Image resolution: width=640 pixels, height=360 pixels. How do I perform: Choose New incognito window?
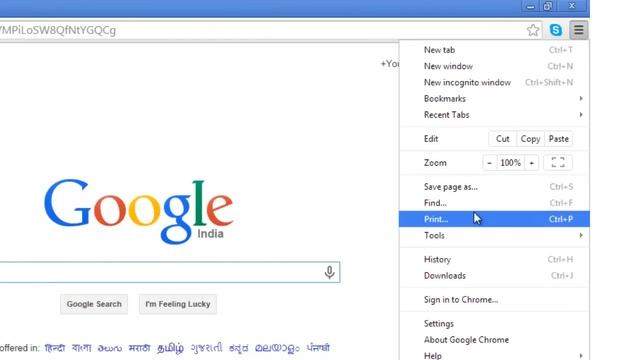[494, 82]
